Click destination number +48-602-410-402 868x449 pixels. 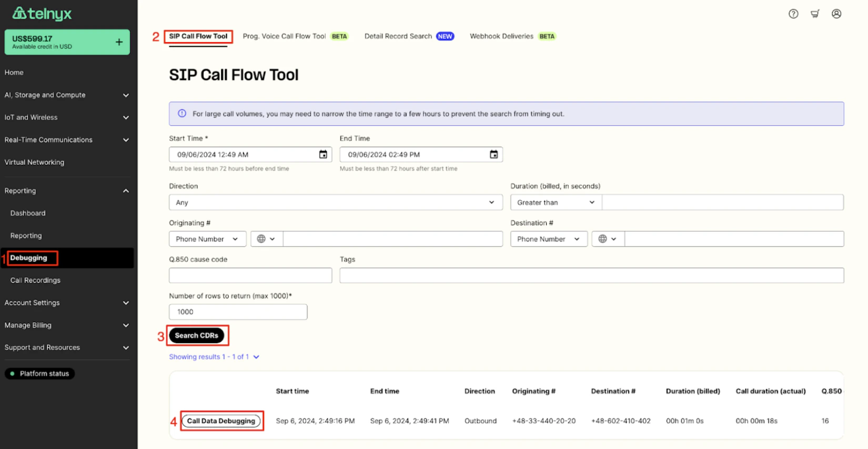coord(621,421)
